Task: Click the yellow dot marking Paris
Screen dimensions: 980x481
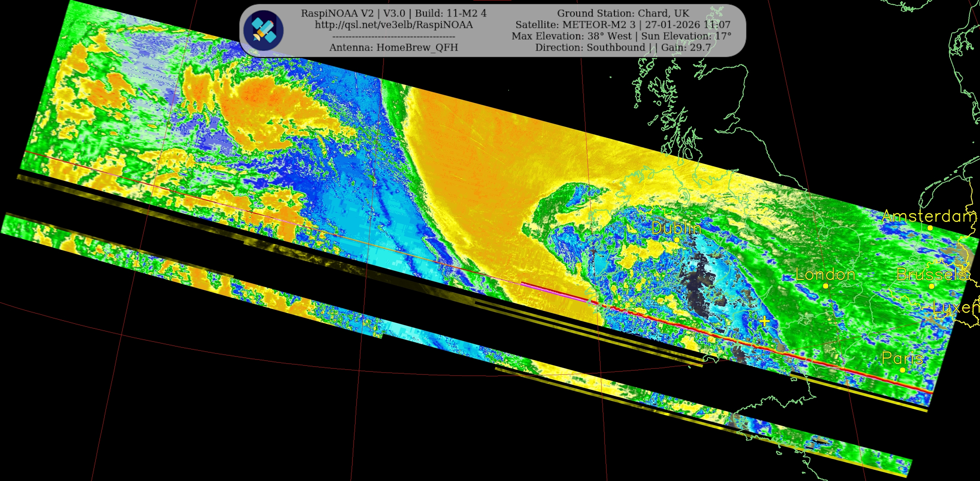Action: point(902,370)
